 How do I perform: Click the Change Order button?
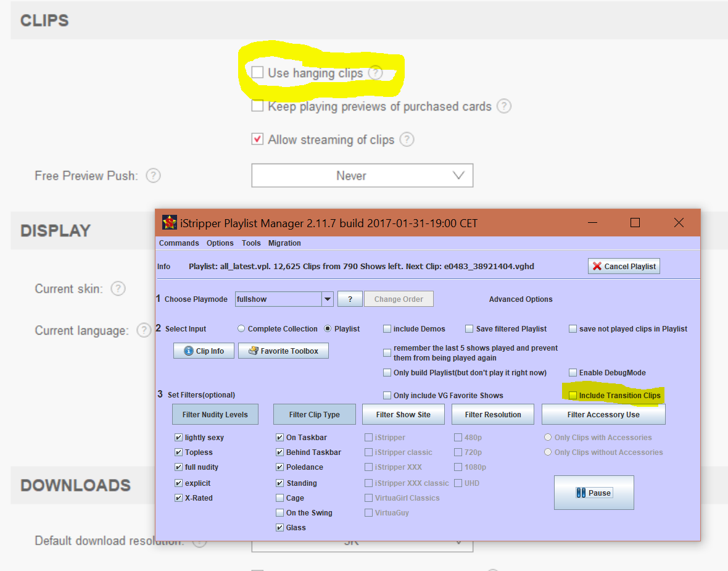point(399,299)
